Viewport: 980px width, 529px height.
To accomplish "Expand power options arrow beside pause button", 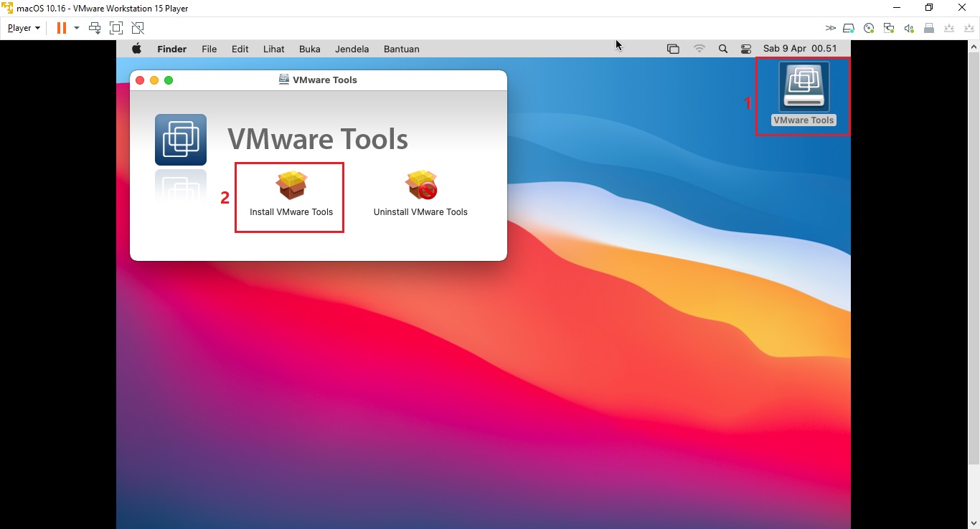I will [x=77, y=28].
